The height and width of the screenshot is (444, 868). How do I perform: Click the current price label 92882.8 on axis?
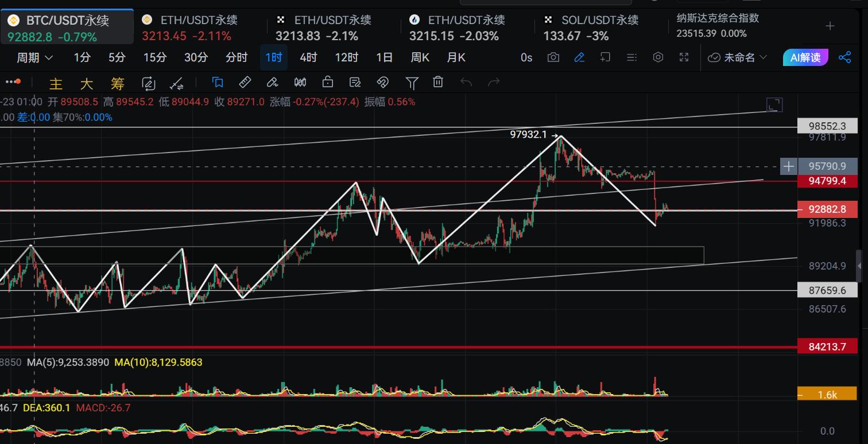(827, 209)
